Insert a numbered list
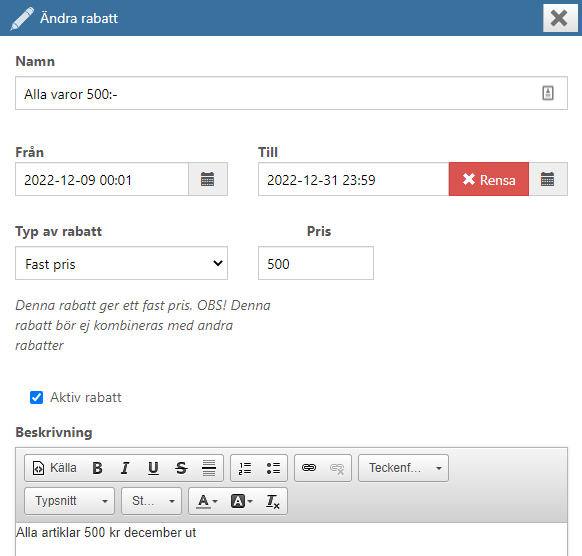Viewport: 582px width, 556px height. 245,468
